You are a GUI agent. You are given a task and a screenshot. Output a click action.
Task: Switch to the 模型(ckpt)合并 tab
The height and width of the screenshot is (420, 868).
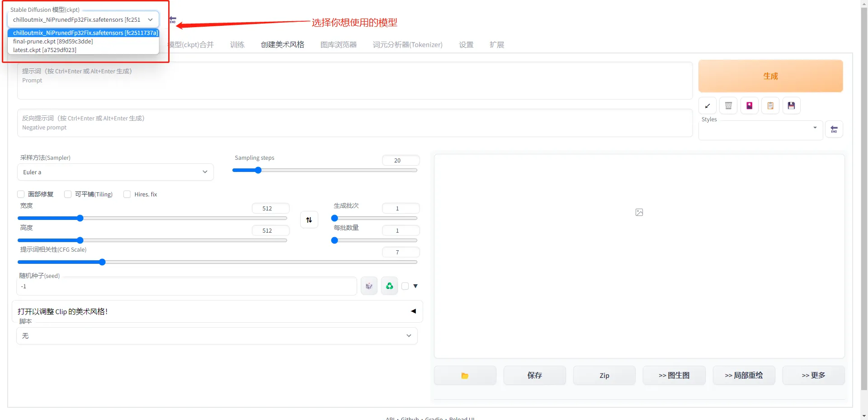coord(191,44)
